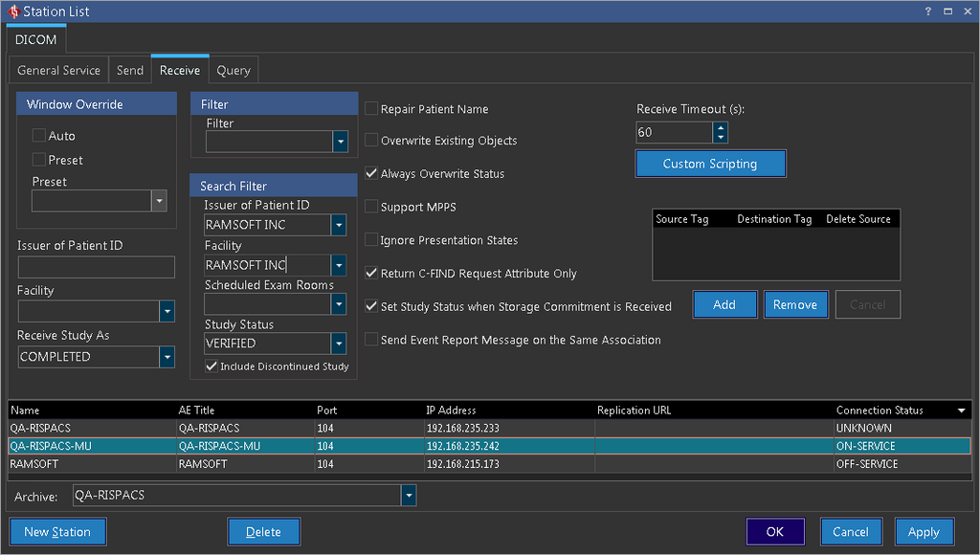This screenshot has width=980, height=555.
Task: Open the Query tab
Action: click(234, 70)
